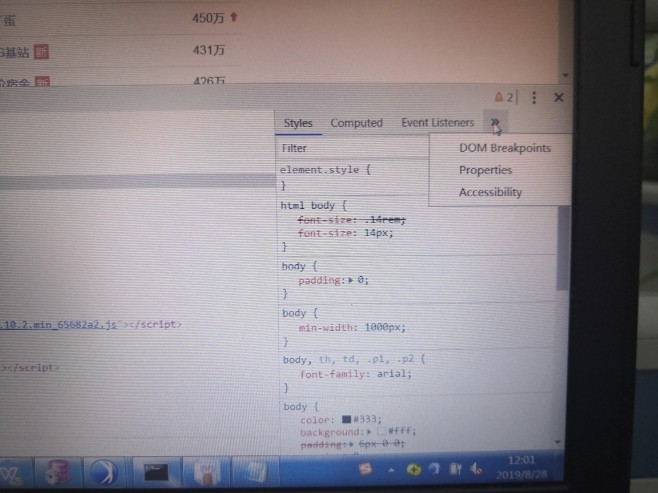Screen dimensions: 658x493
Task: Select Properties from the overflow menu
Action: click(x=485, y=170)
